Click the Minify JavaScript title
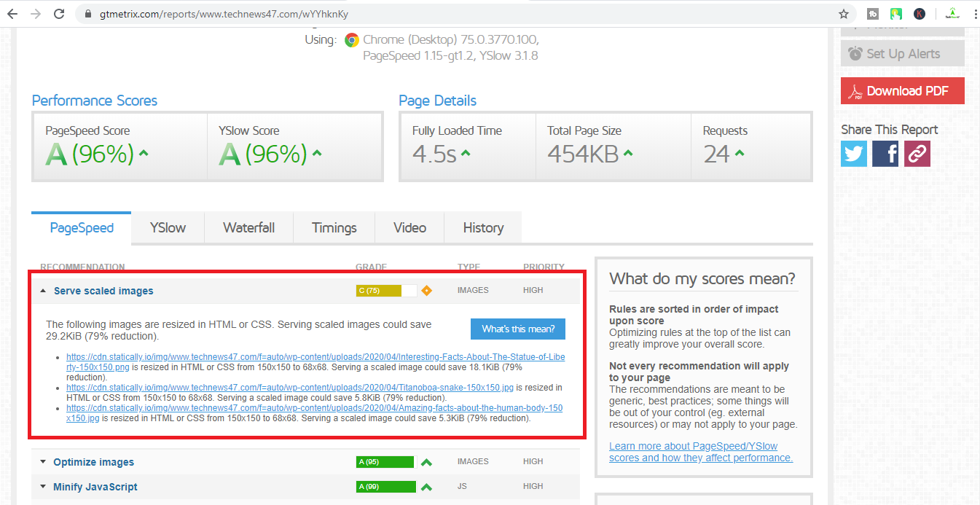 (x=95, y=487)
